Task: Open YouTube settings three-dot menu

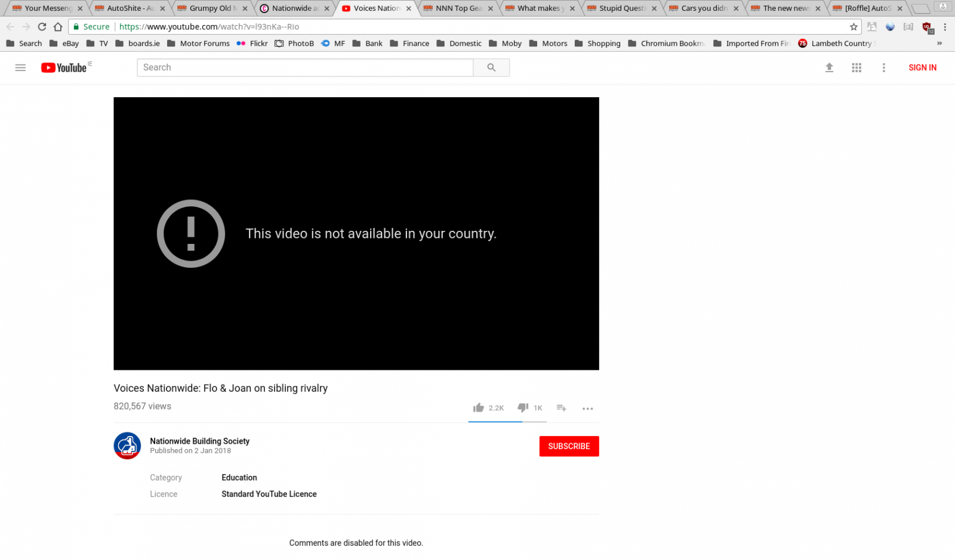Action: [x=884, y=67]
